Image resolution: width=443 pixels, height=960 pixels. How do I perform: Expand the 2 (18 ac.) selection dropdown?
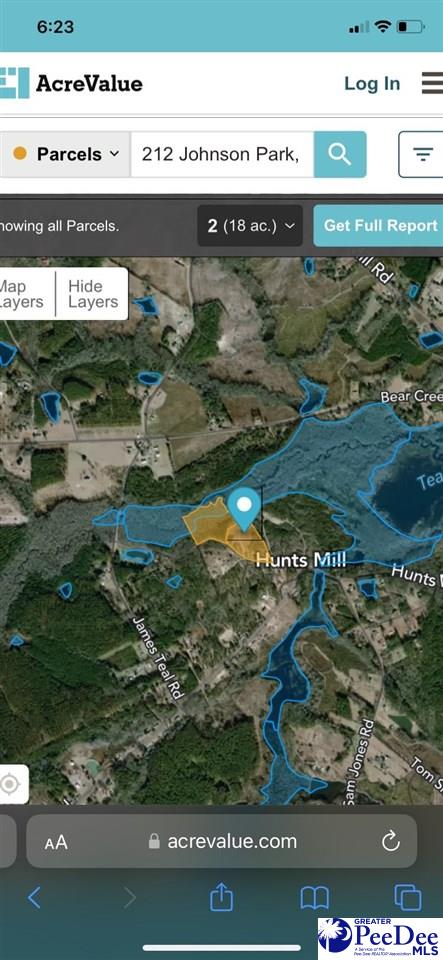[x=250, y=226]
